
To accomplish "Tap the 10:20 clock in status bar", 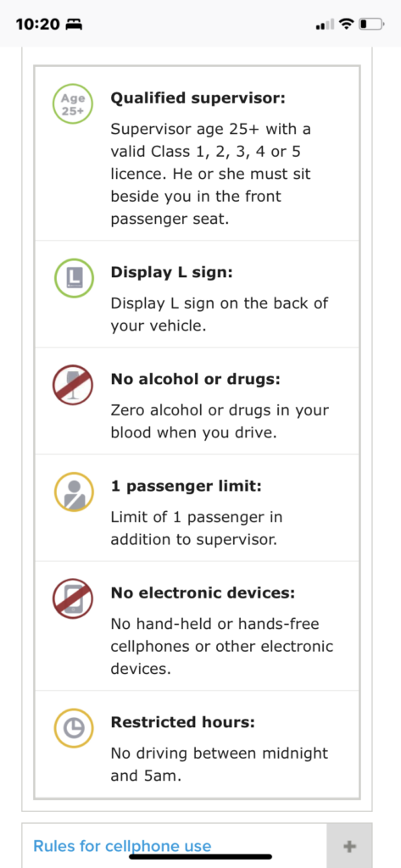I will pyautogui.click(x=37, y=25).
